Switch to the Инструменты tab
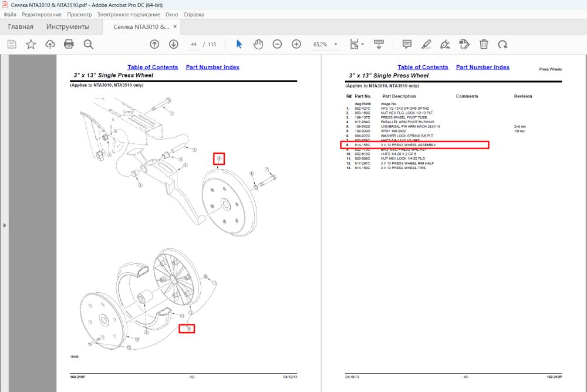Screen dimensions: 587x392 (x=68, y=26)
